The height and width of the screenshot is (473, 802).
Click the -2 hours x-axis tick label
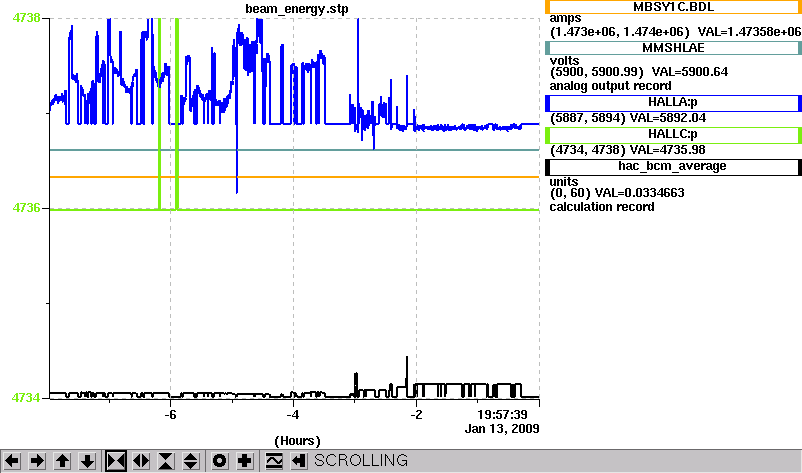pyautogui.click(x=416, y=414)
